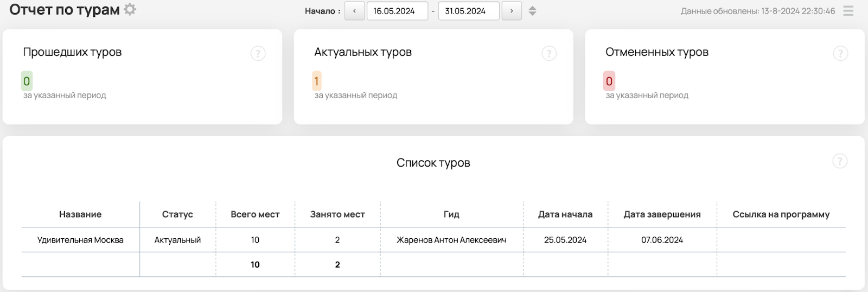Edit start date field 16.05.2024
Viewport: 868px width, 292px height.
398,11
